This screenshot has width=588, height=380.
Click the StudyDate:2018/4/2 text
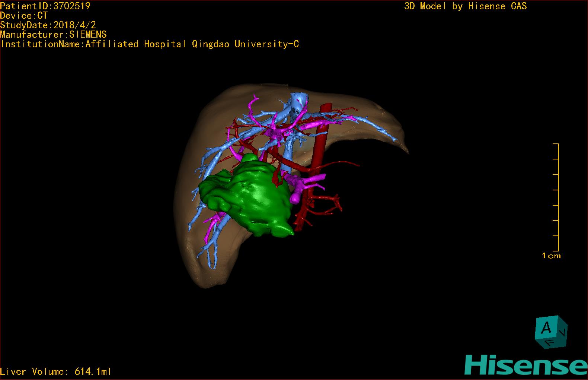[x=48, y=25]
